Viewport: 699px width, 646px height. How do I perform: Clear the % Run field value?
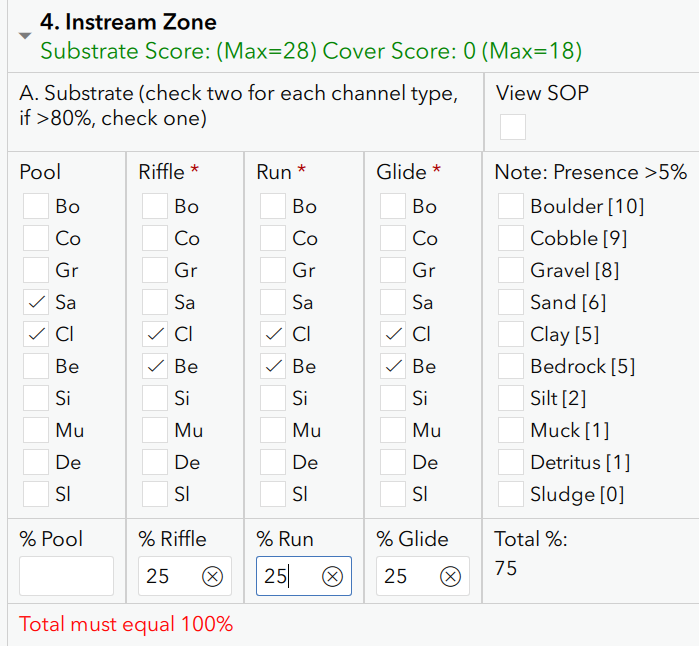(x=332, y=576)
